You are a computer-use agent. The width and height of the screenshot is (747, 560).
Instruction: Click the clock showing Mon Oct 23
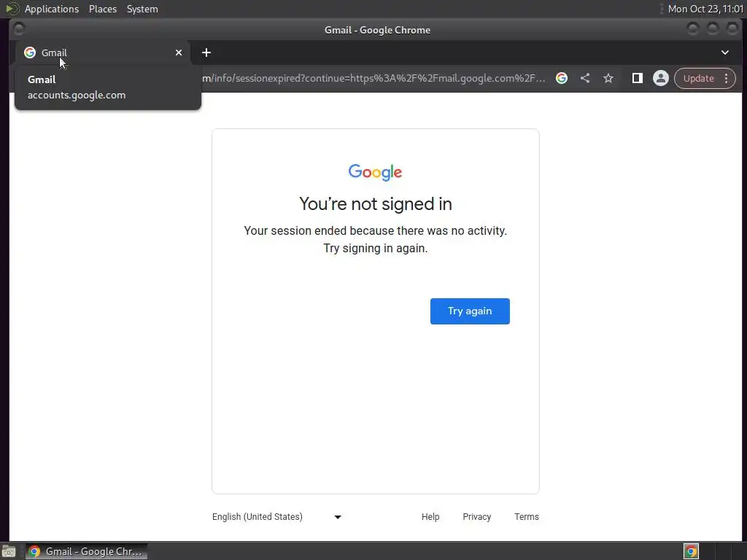coord(705,9)
